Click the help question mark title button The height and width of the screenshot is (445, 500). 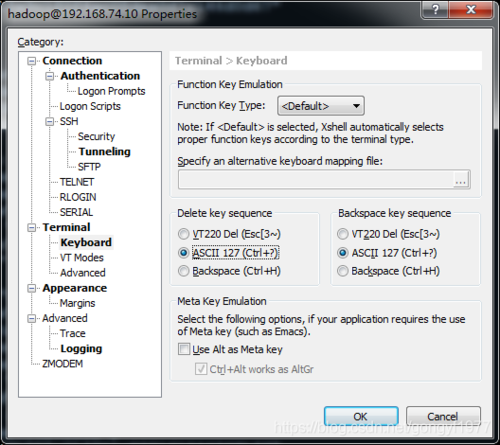436,10
